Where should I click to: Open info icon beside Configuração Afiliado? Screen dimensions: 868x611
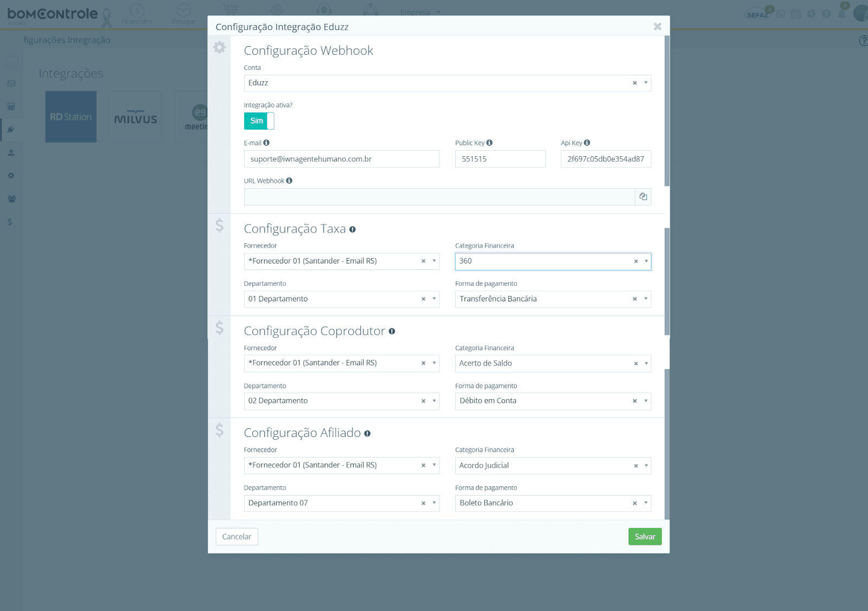pos(367,433)
